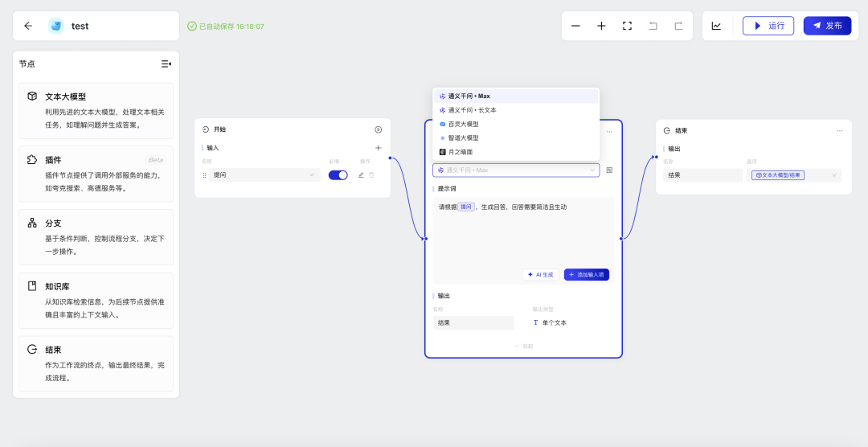Screen dimensions: 868x447
Task: Click the 提问 name input field
Action: click(x=264, y=175)
